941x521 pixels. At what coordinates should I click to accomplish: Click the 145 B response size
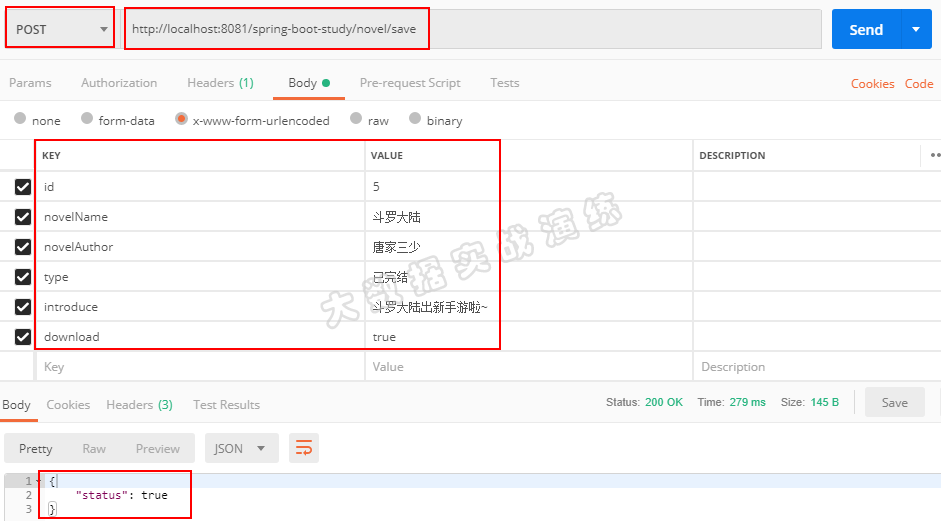pyautogui.click(x=825, y=402)
